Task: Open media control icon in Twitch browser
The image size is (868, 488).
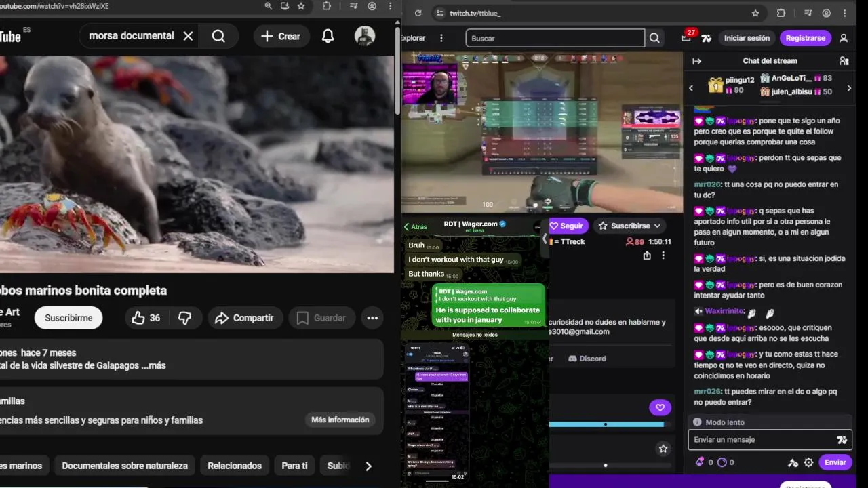Action: 808,13
